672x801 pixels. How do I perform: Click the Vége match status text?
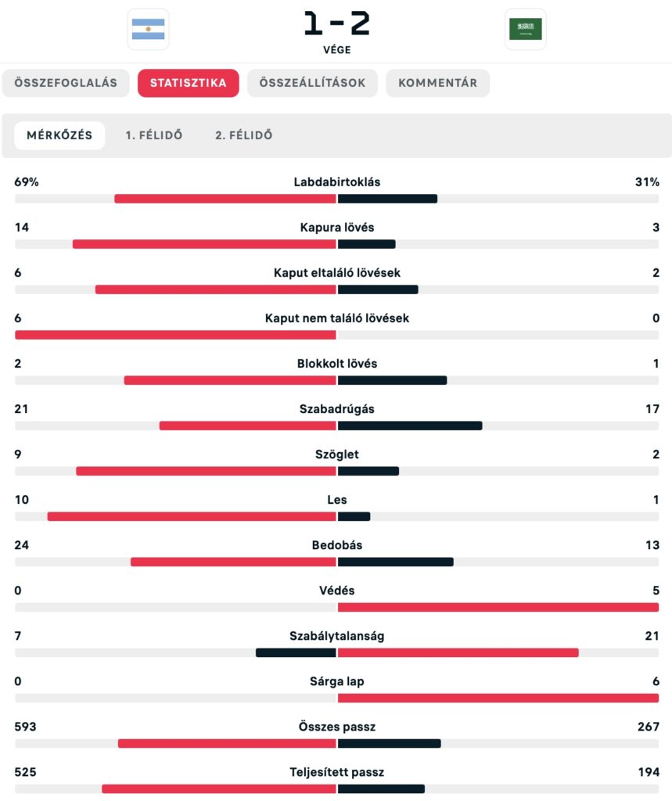(x=336, y=49)
